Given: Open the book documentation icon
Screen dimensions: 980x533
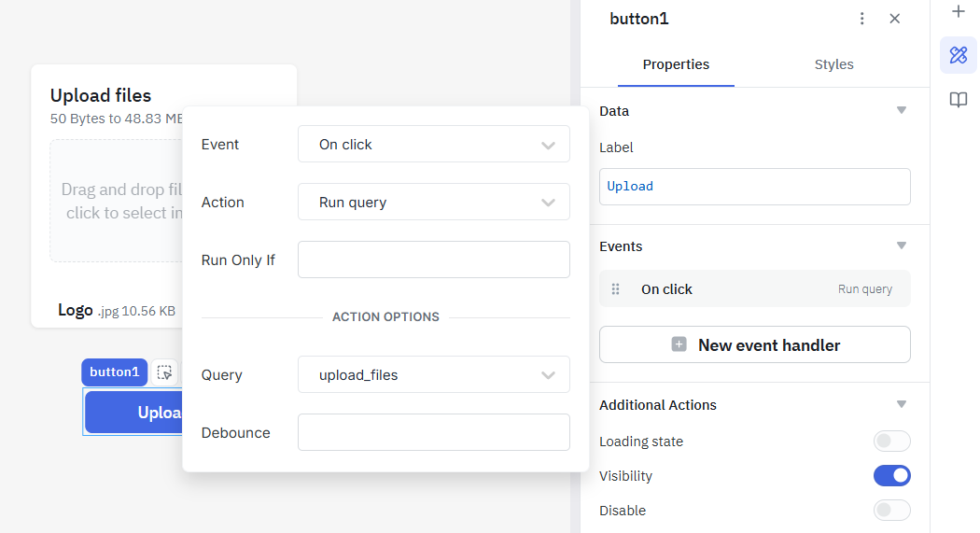Looking at the screenshot, I should 959,100.
